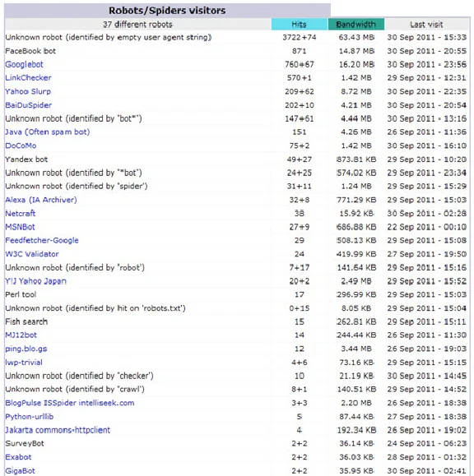
Task: Open the Jakarta commons-httpclient link
Action: (x=58, y=430)
